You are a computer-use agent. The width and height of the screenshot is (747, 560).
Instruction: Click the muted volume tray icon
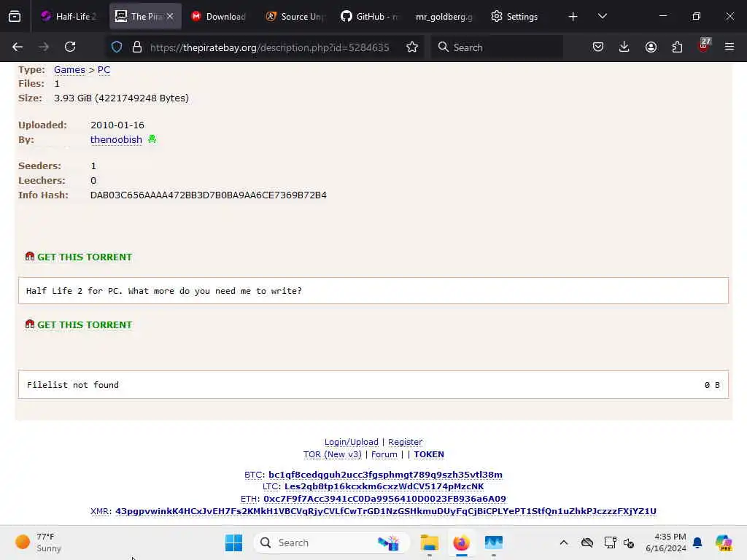pos(629,542)
